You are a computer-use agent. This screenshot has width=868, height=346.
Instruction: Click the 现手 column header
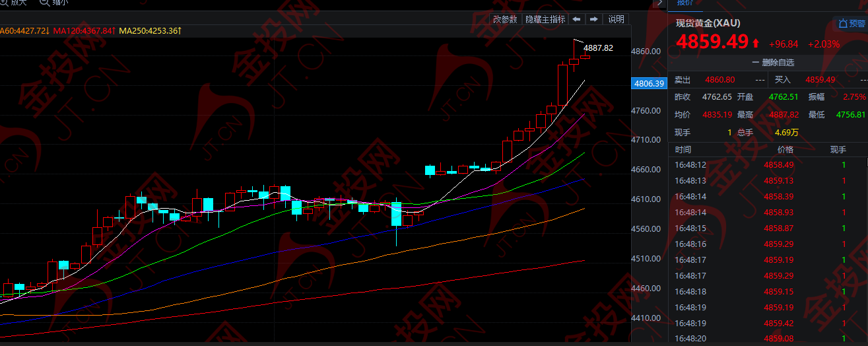tap(839, 150)
